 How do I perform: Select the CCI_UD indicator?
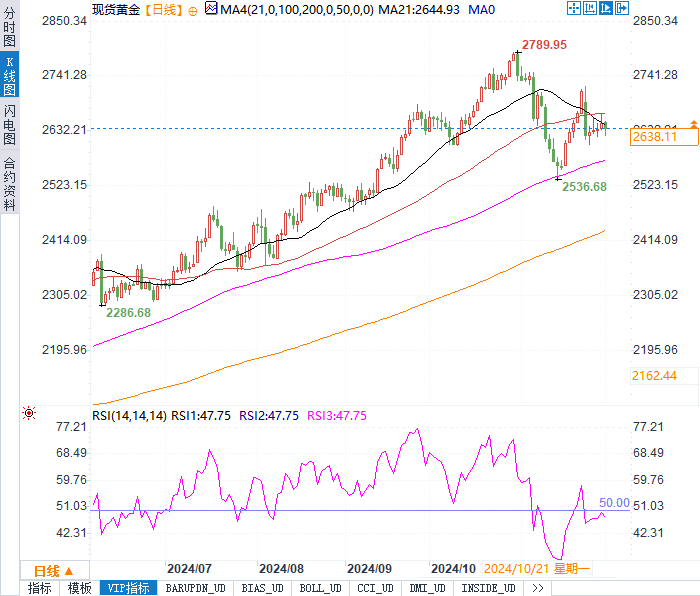tap(375, 588)
